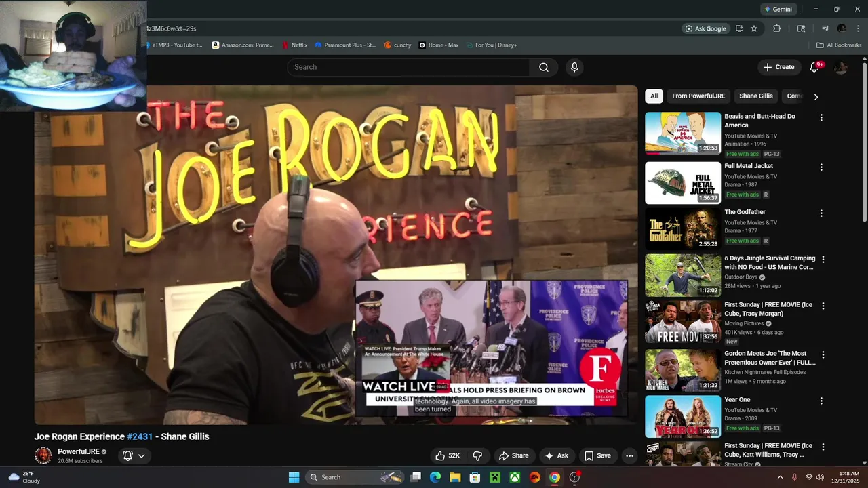
Task: Click the Gemini button in Chrome
Action: pyautogui.click(x=778, y=9)
